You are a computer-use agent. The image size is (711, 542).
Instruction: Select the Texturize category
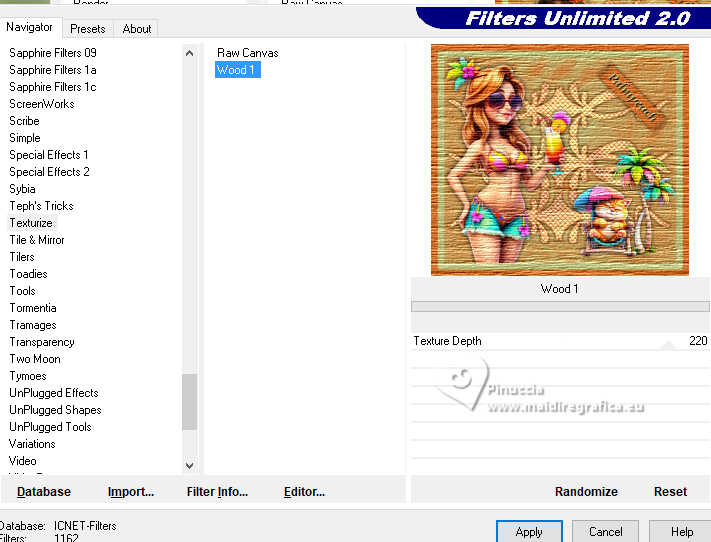pyautogui.click(x=31, y=223)
